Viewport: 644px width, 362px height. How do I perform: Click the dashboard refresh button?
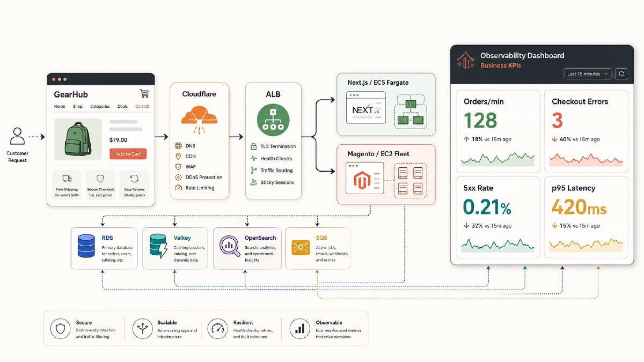coord(621,73)
